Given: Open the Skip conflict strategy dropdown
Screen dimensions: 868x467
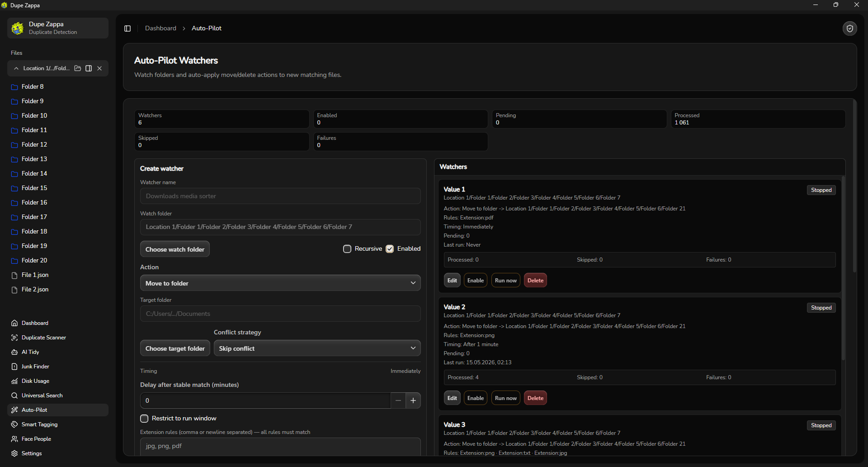Looking at the screenshot, I should click(x=317, y=348).
